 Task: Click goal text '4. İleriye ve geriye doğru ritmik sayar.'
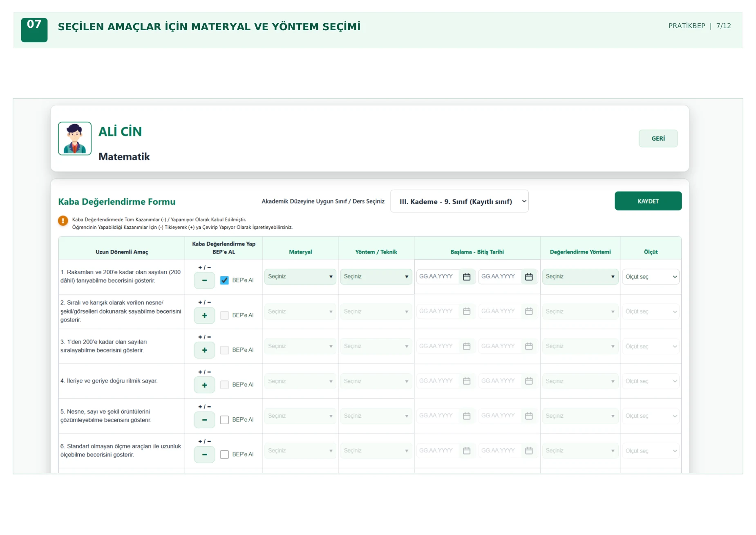(x=109, y=381)
